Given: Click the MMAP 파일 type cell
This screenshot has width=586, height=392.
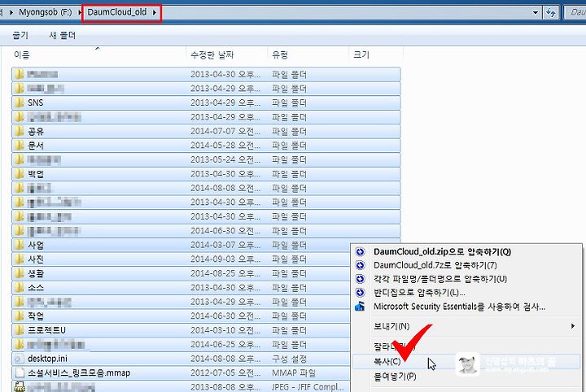Looking at the screenshot, I should [294, 372].
